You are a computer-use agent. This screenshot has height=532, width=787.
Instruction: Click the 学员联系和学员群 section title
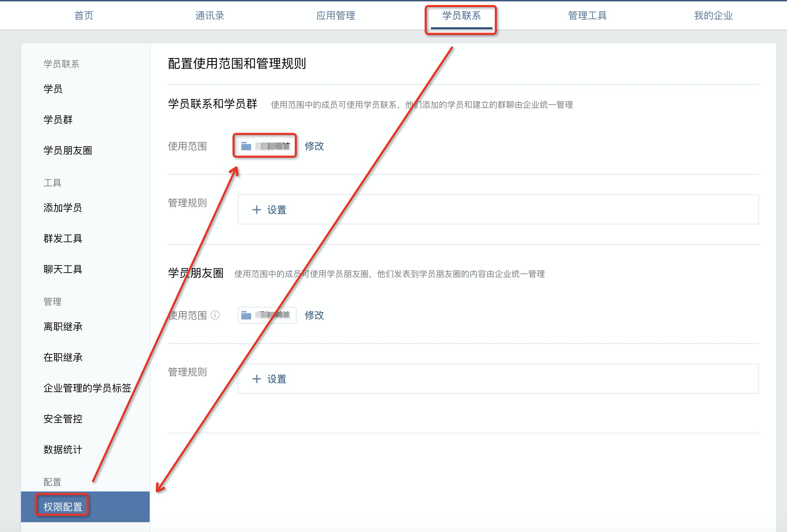(213, 104)
